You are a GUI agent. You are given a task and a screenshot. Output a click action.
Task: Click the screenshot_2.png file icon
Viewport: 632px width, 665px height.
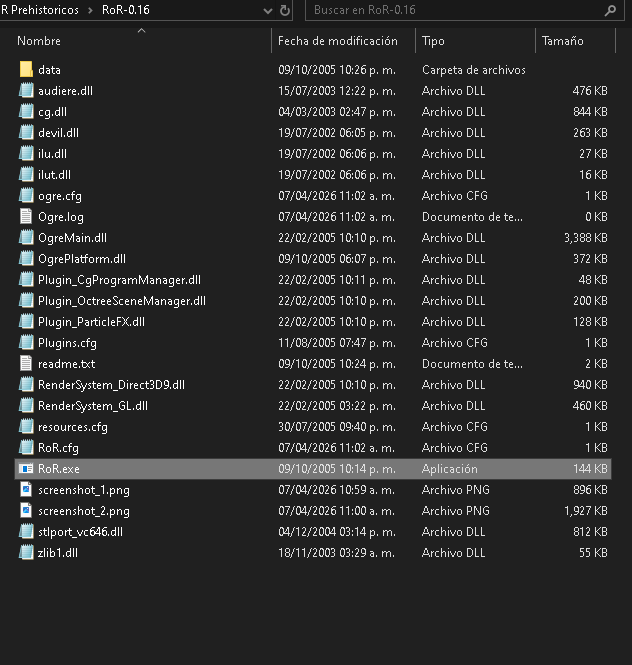tap(26, 511)
